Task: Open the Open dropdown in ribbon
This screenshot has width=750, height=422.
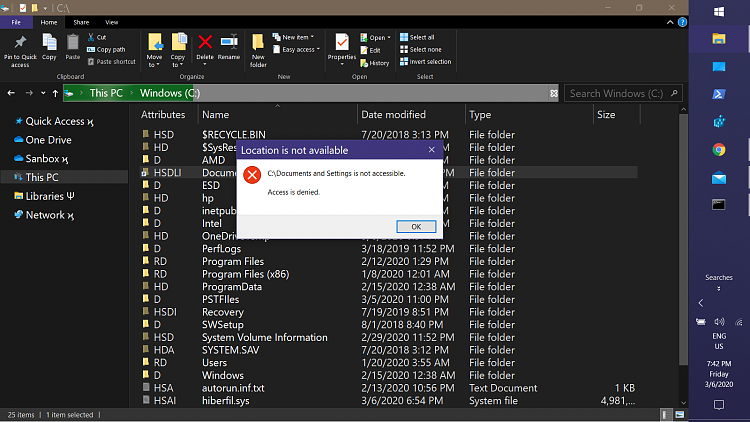Action: tap(375, 37)
